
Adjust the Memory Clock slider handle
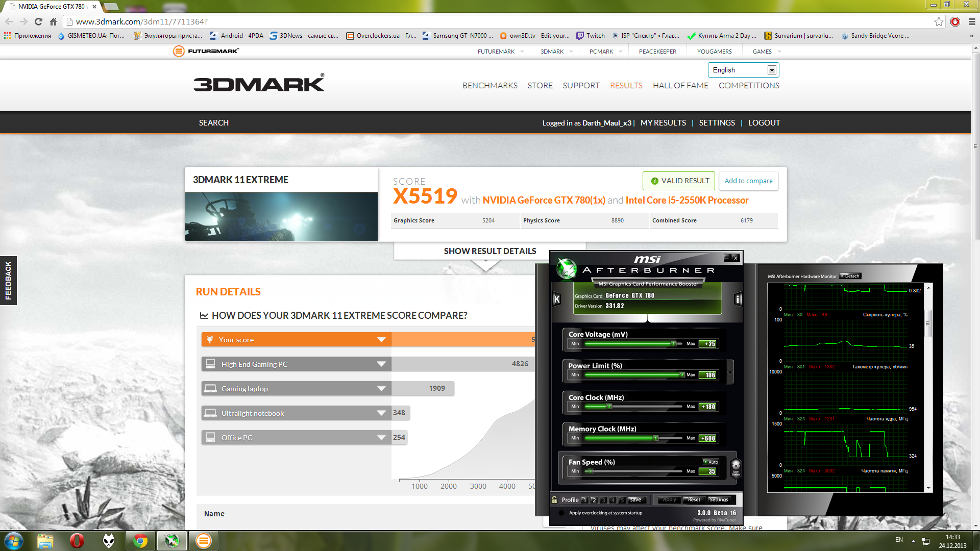[x=656, y=438]
